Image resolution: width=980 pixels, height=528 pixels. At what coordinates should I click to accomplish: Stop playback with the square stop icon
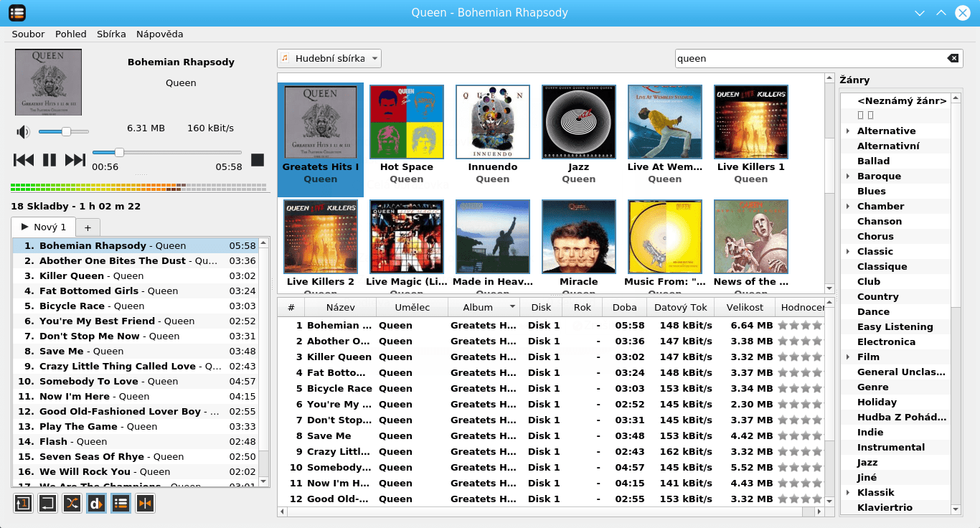pyautogui.click(x=258, y=160)
